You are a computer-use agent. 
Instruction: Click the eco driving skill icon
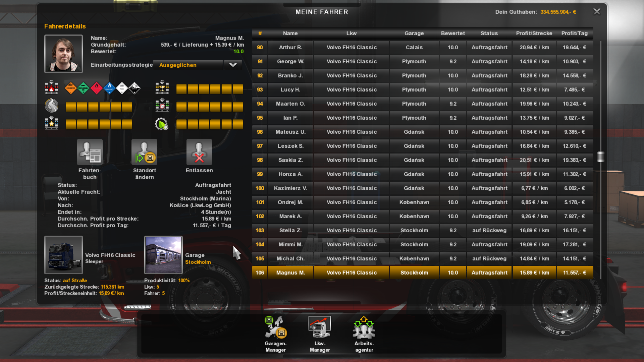[x=162, y=124]
